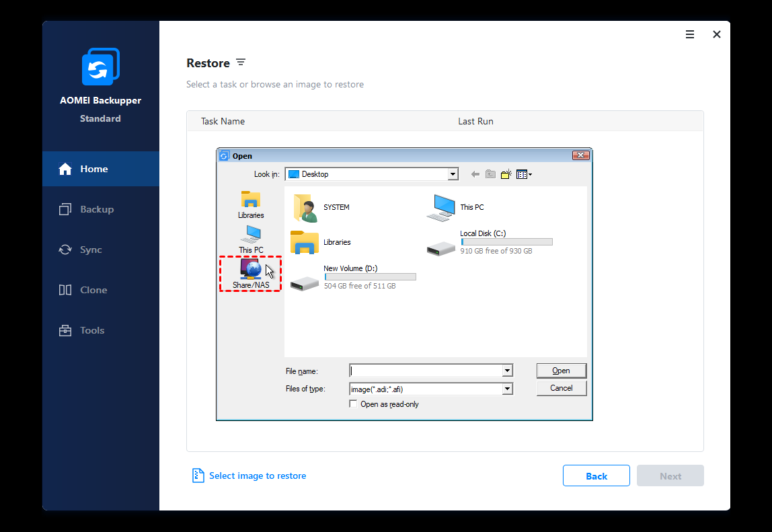The image size is (772, 532).
Task: Expand the File name dropdown arrow
Action: [507, 371]
